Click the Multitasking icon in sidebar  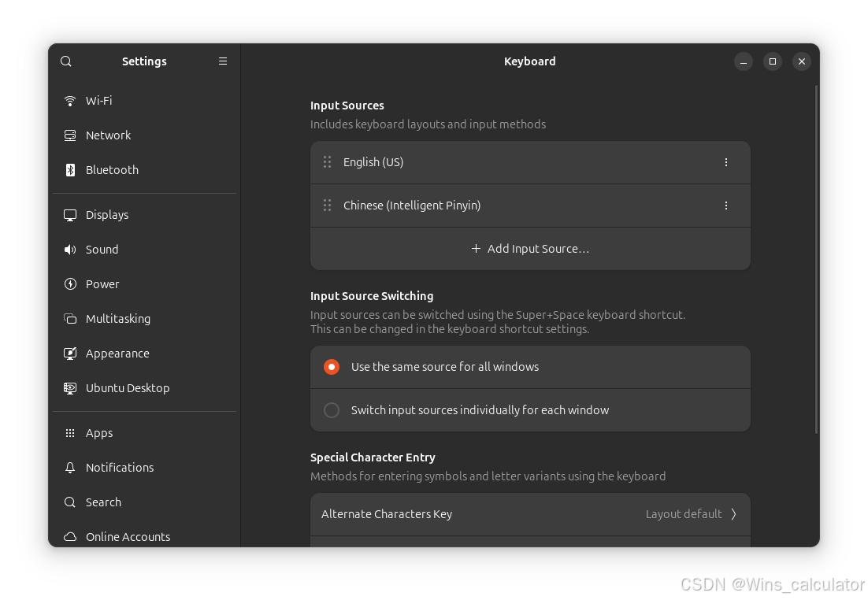(x=70, y=319)
